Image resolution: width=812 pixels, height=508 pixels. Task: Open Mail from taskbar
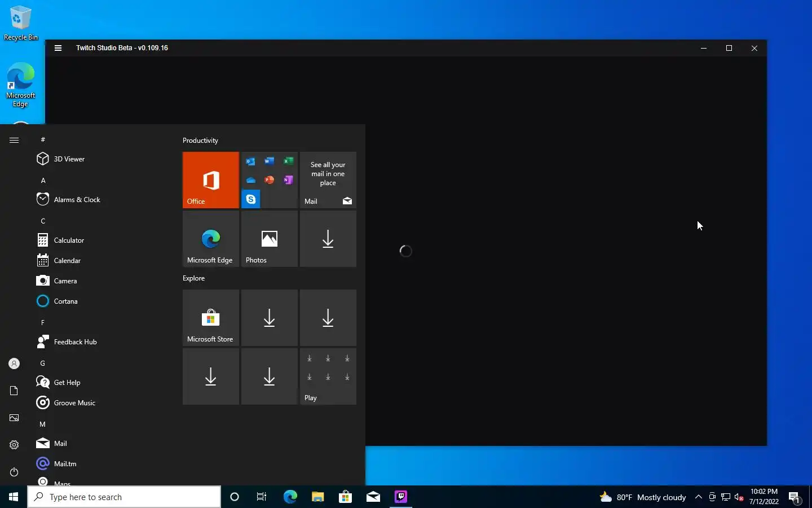point(373,497)
